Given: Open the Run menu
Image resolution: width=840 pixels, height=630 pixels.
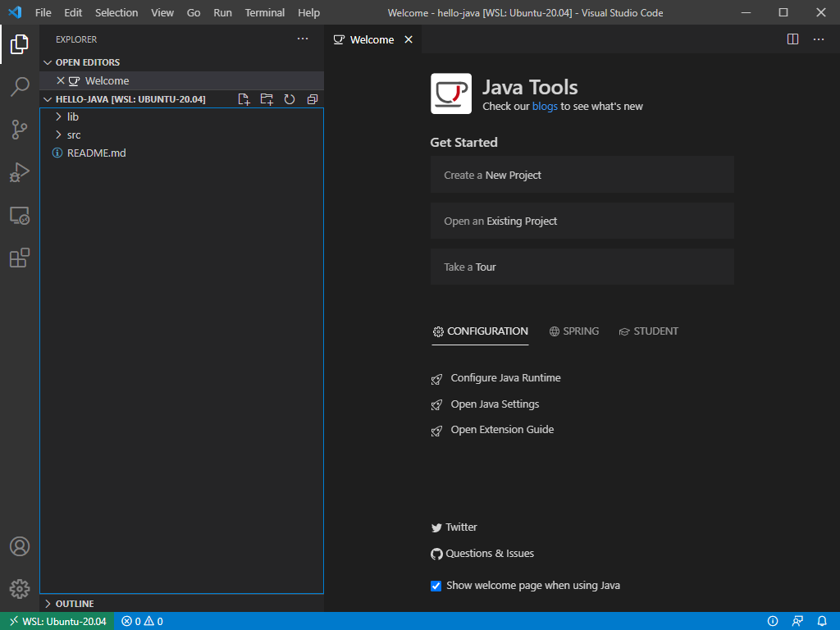Looking at the screenshot, I should click(222, 12).
